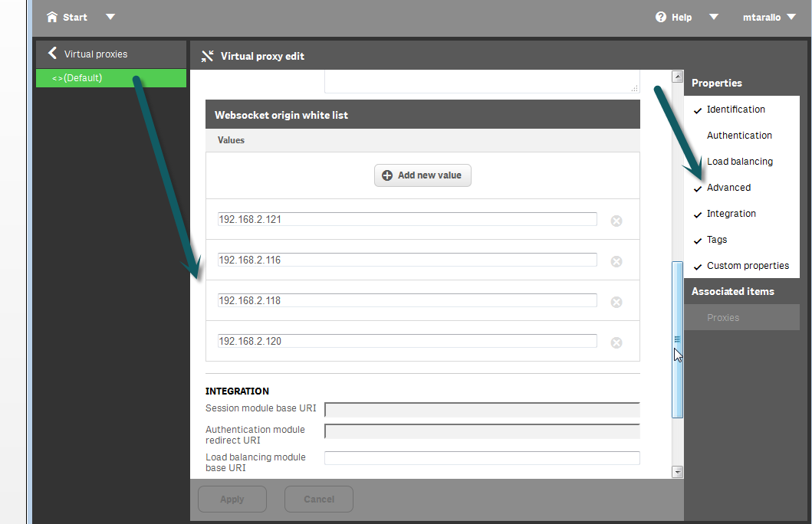Click the text area resize grip
This screenshot has width=812, height=524.
pyautogui.click(x=634, y=88)
